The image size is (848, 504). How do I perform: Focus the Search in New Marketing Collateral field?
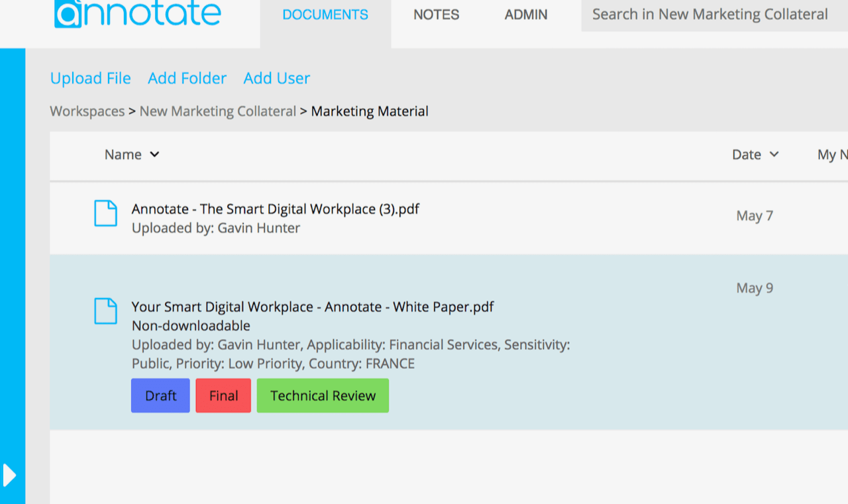click(x=712, y=15)
